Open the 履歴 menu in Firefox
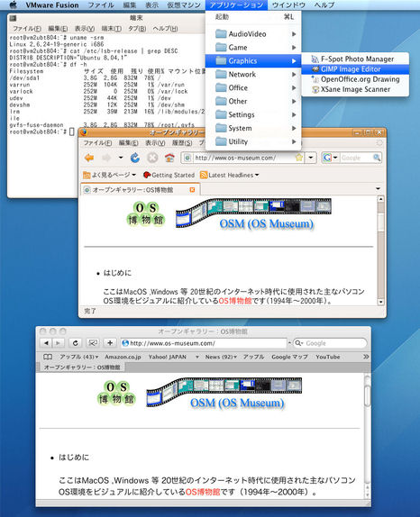The image size is (420, 517). (182, 143)
